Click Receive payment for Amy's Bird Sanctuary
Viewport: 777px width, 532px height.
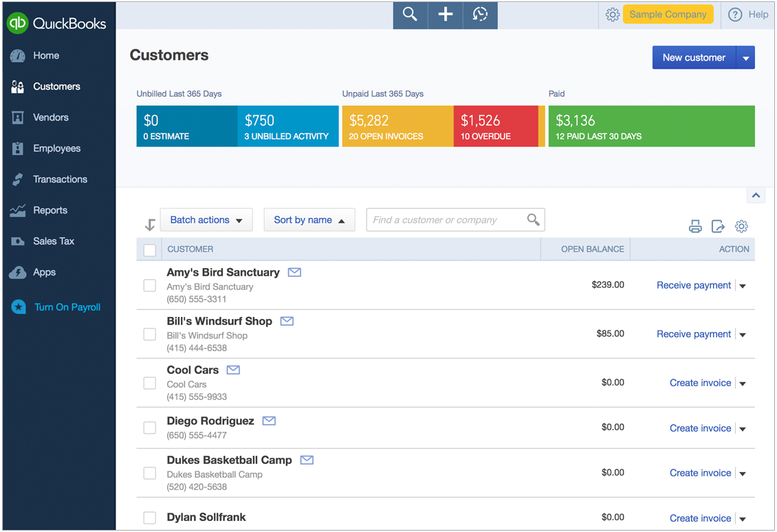coord(694,285)
